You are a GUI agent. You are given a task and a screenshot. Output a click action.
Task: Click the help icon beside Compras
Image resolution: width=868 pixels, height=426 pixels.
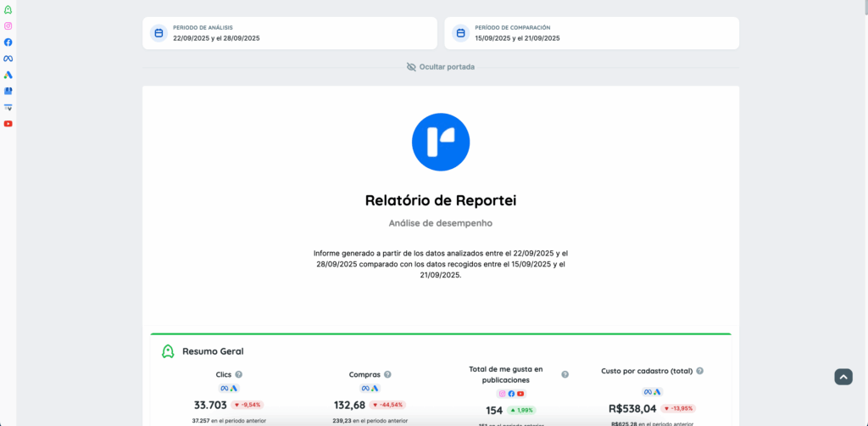click(387, 374)
